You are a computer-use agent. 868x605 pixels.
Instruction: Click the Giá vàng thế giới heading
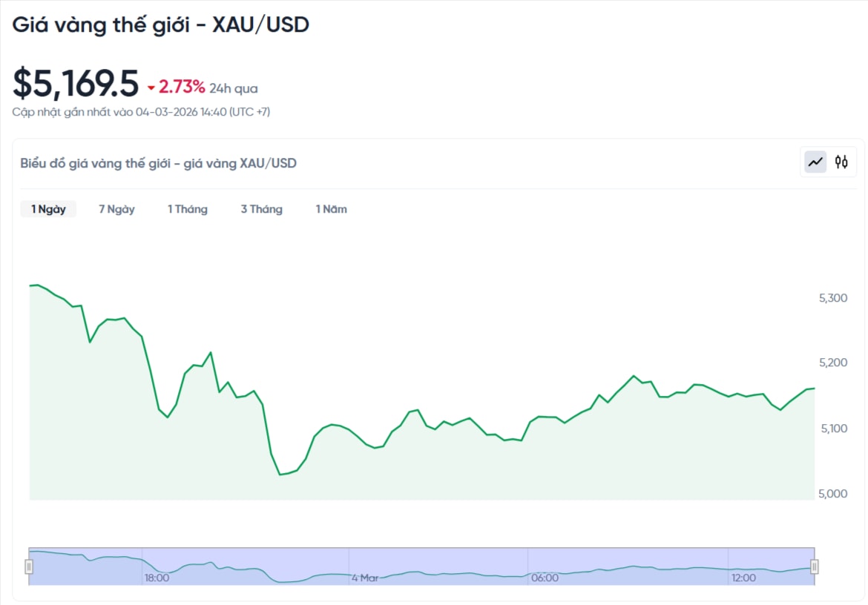click(x=160, y=24)
